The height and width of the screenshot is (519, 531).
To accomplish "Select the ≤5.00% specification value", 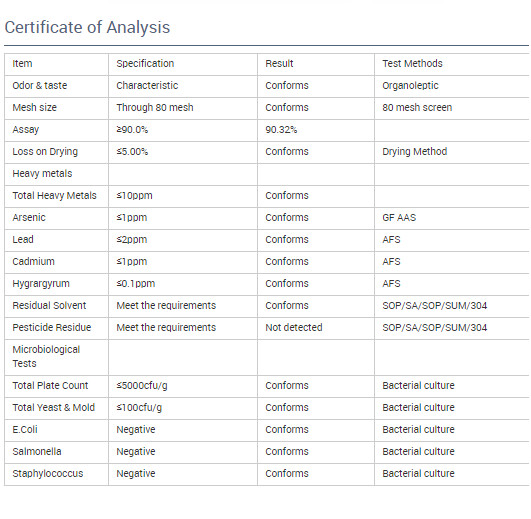I will pos(132,152).
